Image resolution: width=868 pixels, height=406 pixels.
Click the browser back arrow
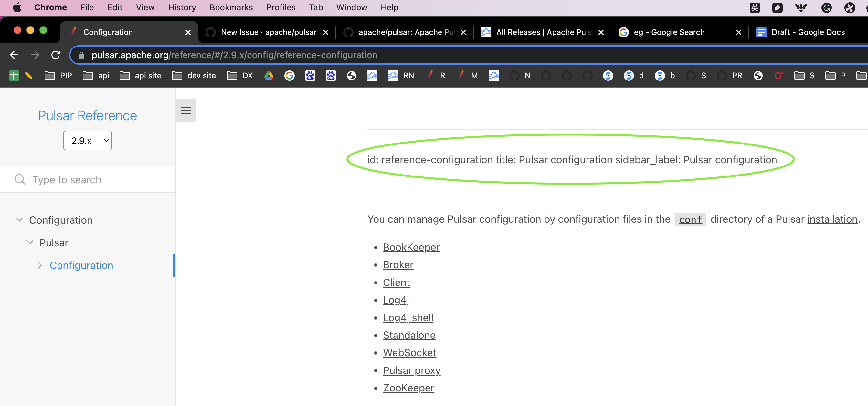coord(14,55)
